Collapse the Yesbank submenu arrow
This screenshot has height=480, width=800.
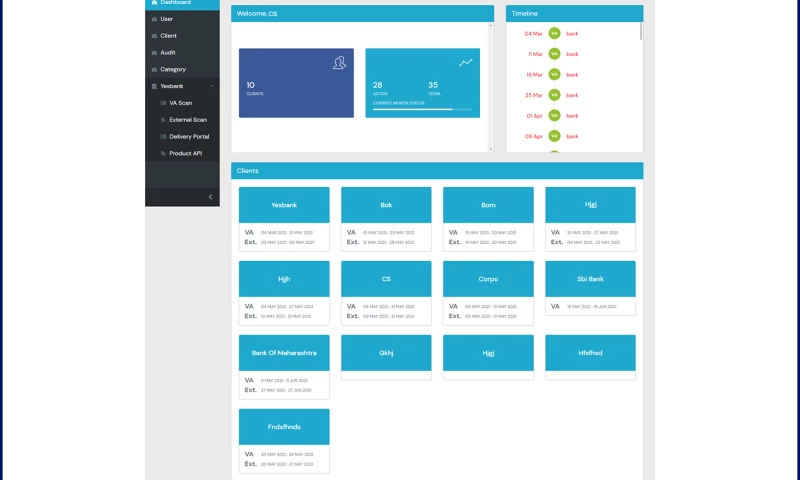coord(212,86)
